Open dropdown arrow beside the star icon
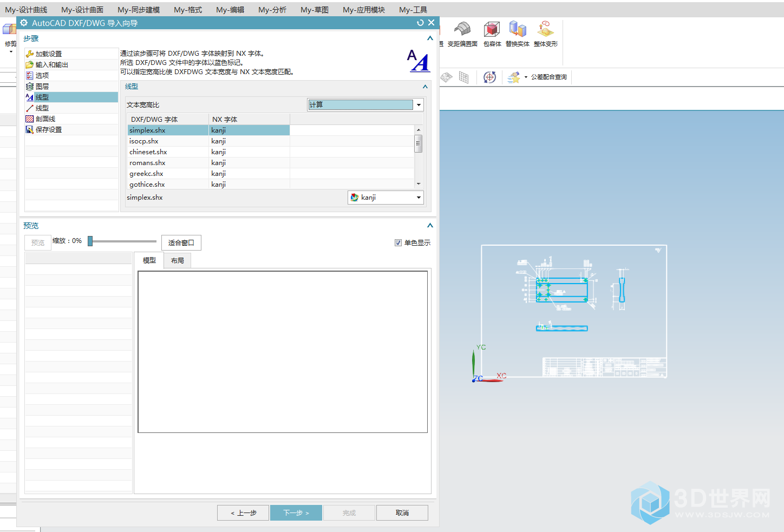 coord(526,77)
